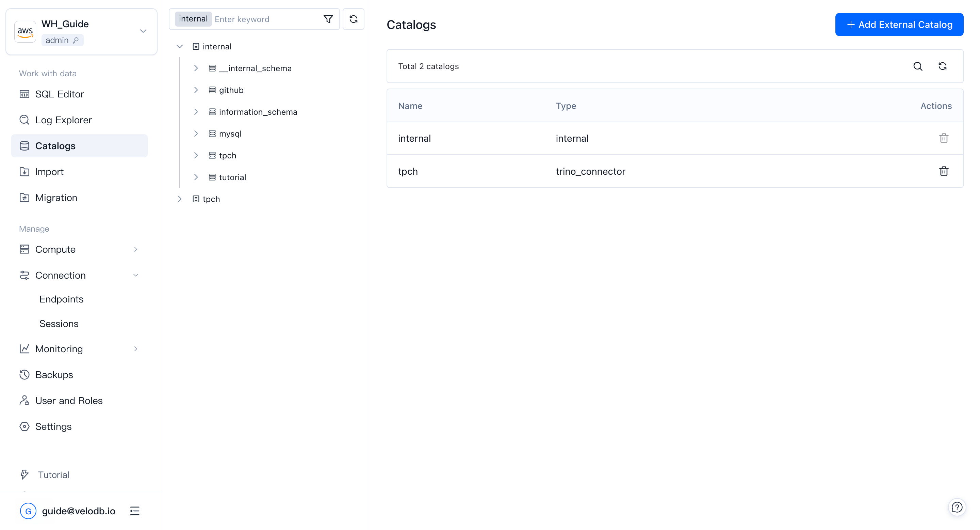Image resolution: width=980 pixels, height=530 pixels.
Task: Expand the mysql schema in the tree
Action: [196, 134]
